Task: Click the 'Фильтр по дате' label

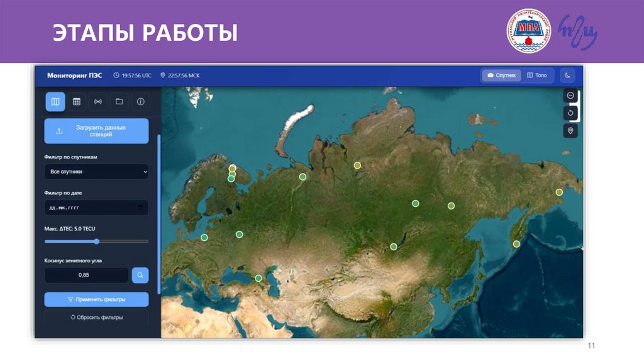Action: (x=63, y=192)
